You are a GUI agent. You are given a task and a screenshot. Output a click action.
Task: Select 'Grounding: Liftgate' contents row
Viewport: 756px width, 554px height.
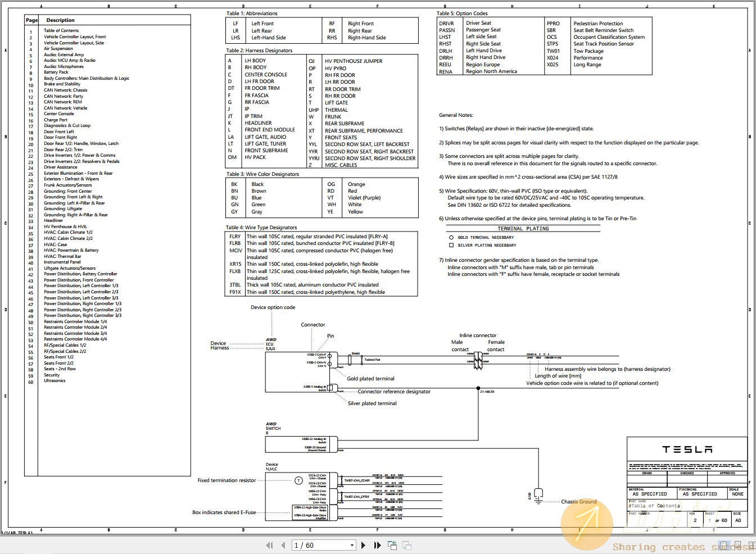tap(63, 208)
